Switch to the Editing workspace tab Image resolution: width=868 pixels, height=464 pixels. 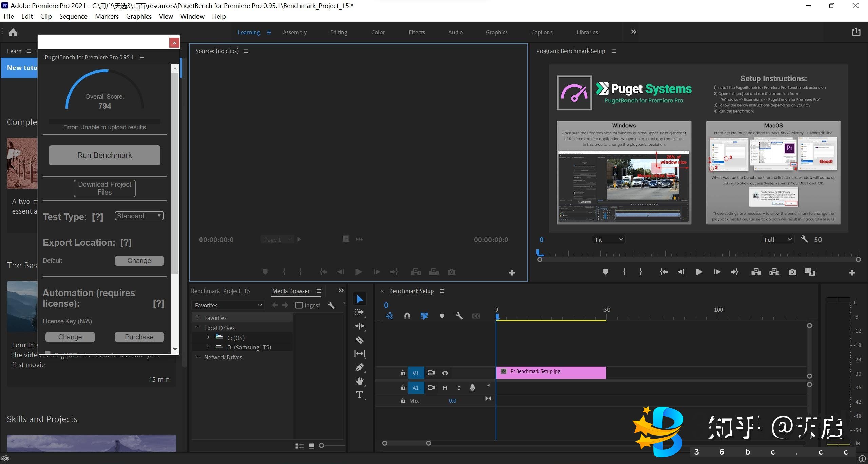(x=339, y=32)
